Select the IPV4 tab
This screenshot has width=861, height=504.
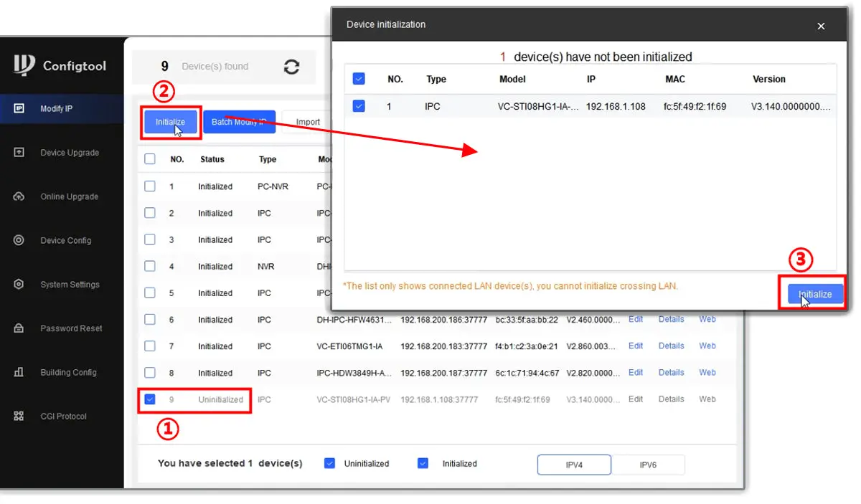click(574, 465)
